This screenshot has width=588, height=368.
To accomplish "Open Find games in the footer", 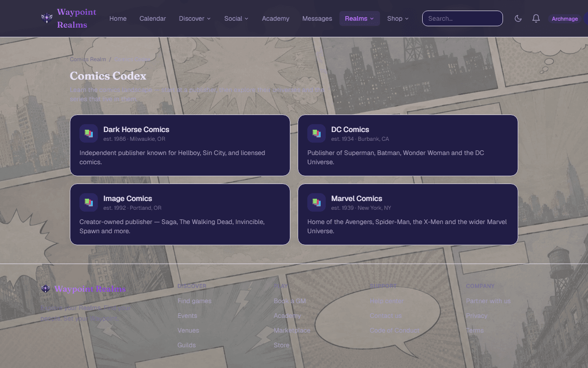I will [x=194, y=301].
